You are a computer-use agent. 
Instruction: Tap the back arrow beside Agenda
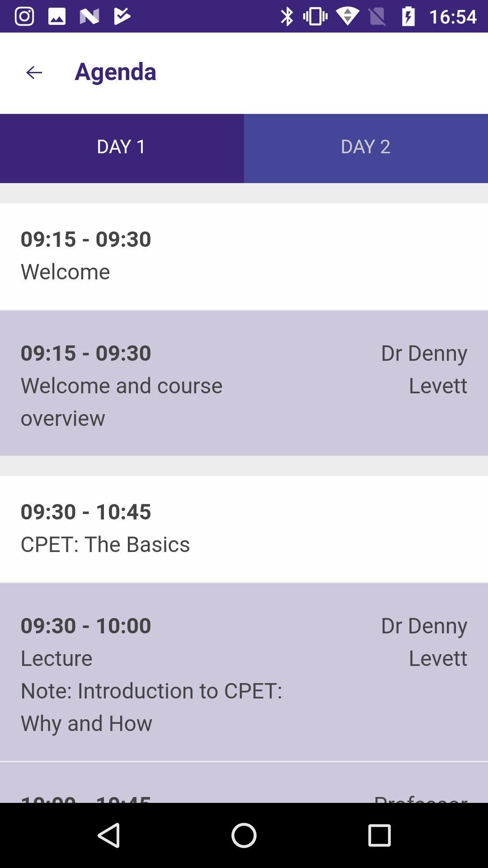tap(34, 72)
